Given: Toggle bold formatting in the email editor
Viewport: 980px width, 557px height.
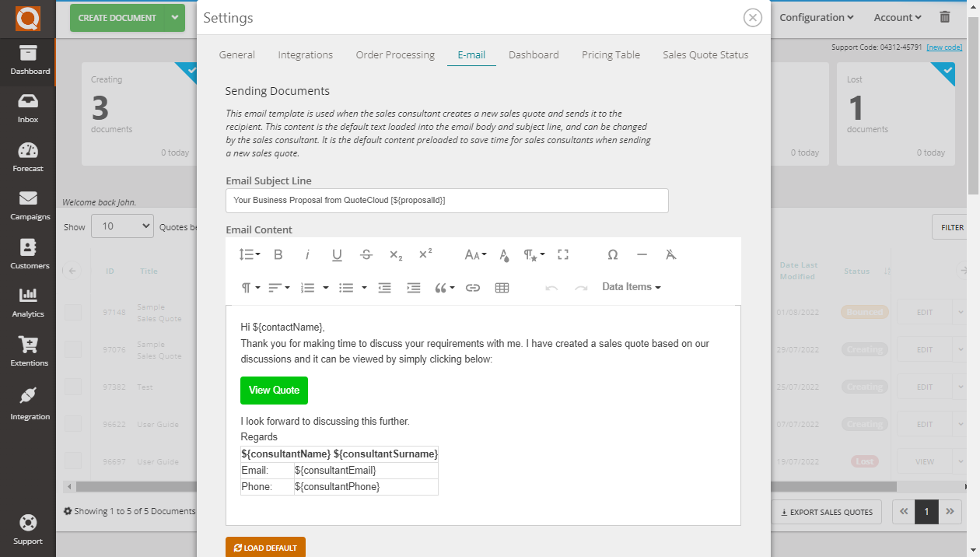Looking at the screenshot, I should 278,254.
